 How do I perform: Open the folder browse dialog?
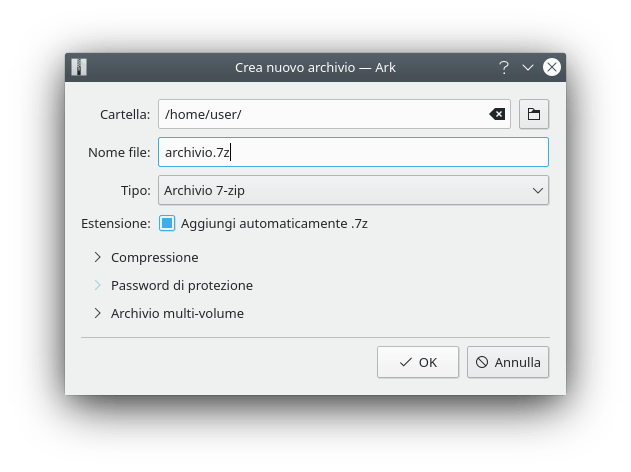(x=534, y=114)
